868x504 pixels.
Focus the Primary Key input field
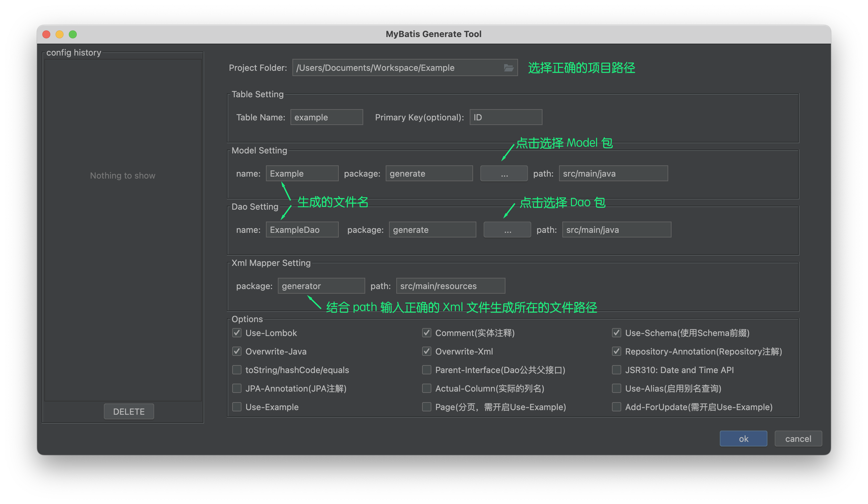coord(506,117)
